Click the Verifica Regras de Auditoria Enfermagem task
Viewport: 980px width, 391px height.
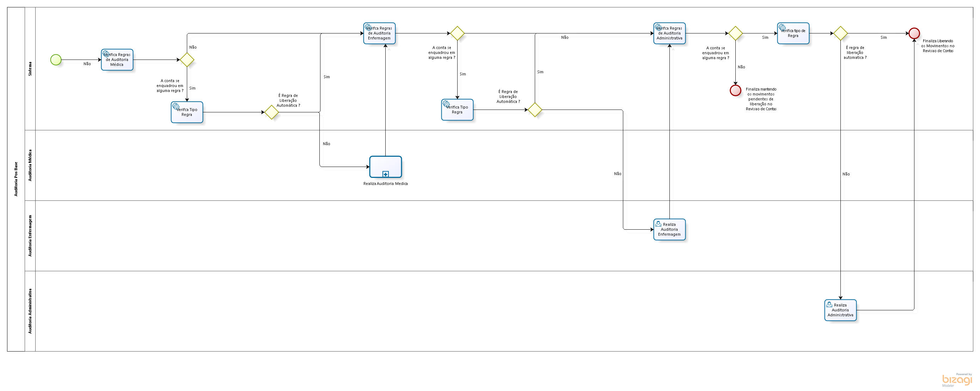tap(379, 33)
